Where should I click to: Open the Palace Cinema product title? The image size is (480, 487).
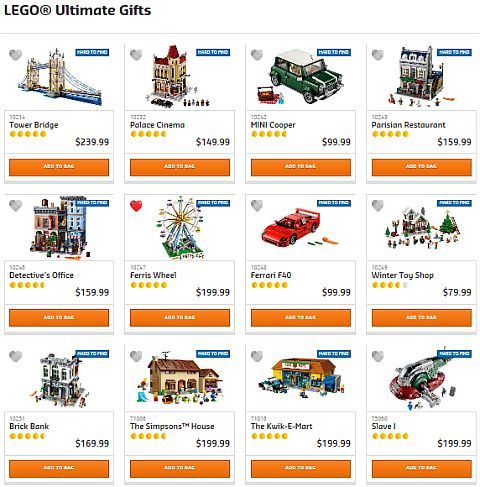pos(157,125)
